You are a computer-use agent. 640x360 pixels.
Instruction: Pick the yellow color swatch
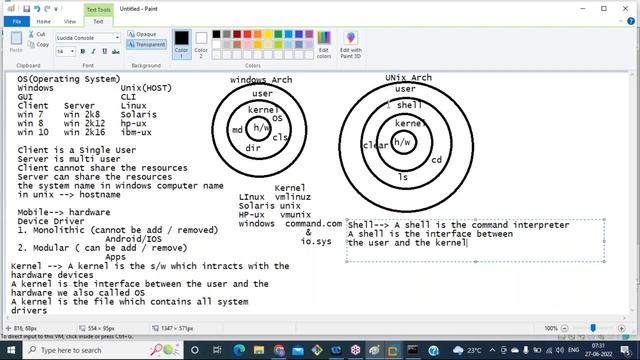pos(268,34)
